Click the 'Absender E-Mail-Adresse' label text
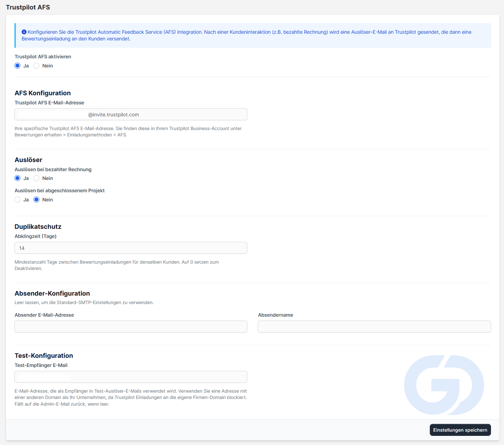 (x=44, y=315)
